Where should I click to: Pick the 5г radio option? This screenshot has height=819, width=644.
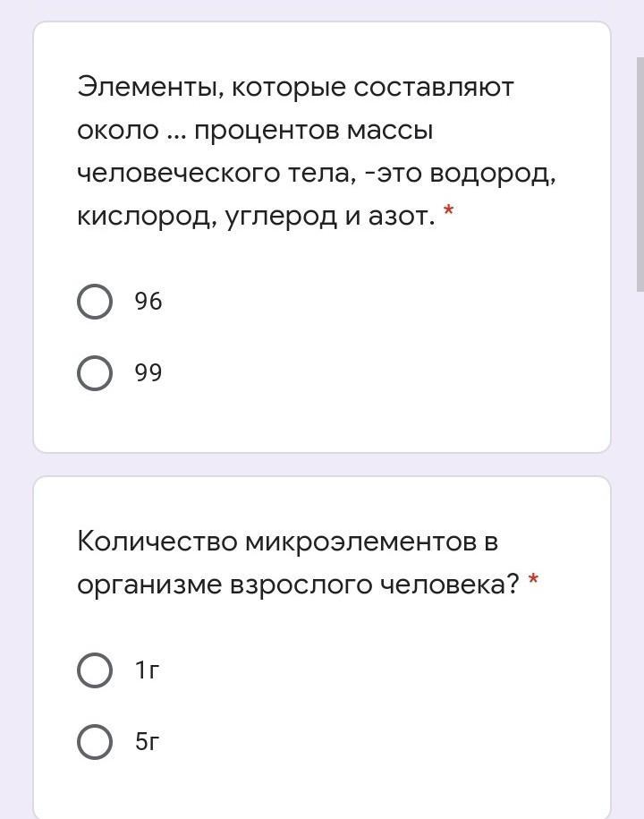(95, 742)
